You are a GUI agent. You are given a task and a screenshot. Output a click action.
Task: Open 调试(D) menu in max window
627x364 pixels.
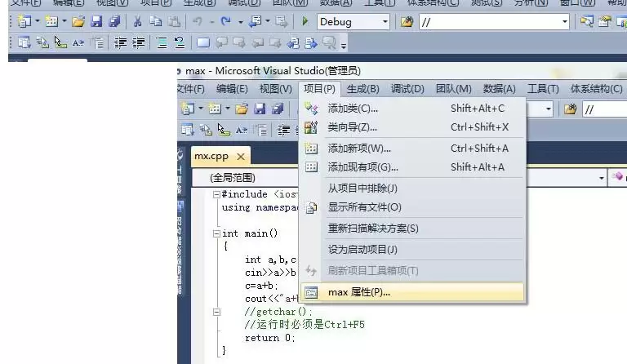pyautogui.click(x=407, y=89)
